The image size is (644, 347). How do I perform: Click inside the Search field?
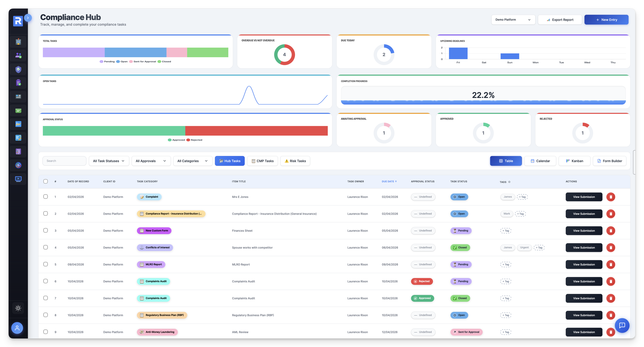64,161
